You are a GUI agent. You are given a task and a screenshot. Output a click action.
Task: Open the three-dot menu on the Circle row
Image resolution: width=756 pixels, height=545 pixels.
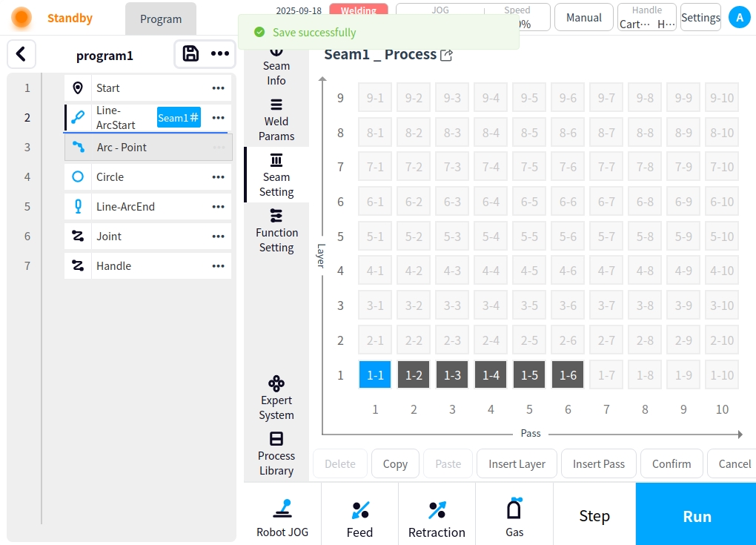click(218, 176)
